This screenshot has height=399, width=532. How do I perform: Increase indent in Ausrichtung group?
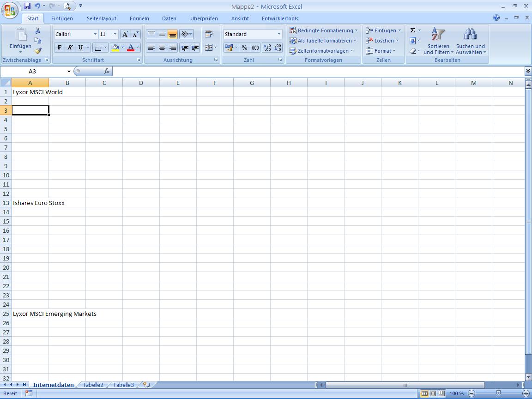pyautogui.click(x=195, y=48)
